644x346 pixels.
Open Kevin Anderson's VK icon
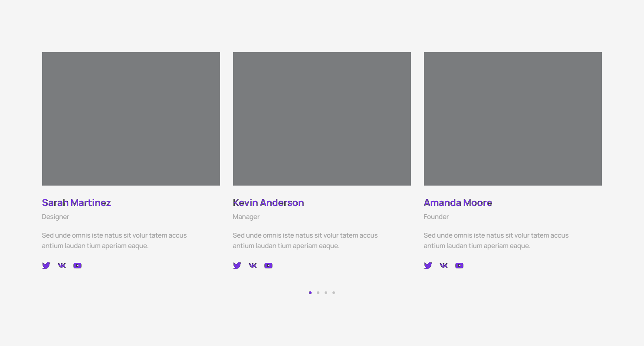tap(253, 265)
